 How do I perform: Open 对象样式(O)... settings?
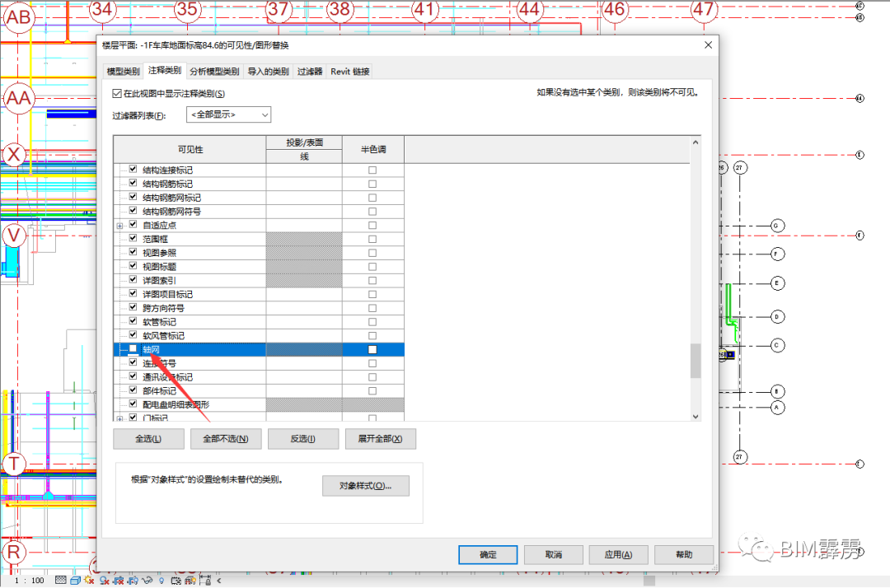(366, 486)
